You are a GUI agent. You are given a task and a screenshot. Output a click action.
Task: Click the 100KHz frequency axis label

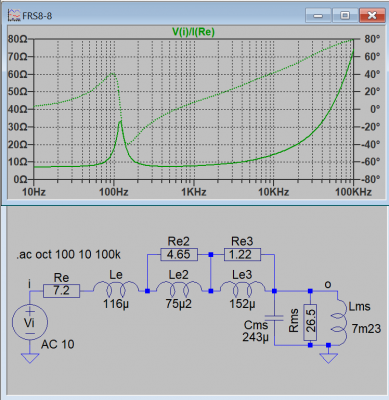coord(353,192)
